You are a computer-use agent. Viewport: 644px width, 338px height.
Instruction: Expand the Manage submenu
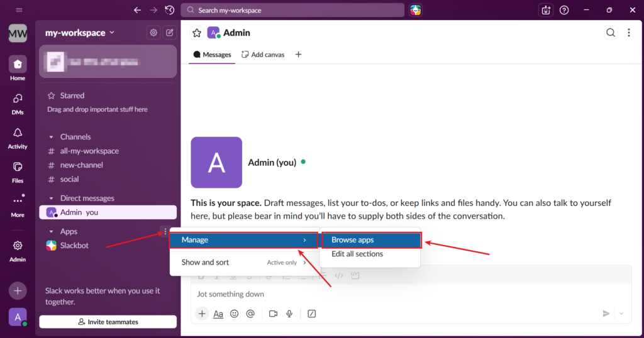[x=244, y=240]
